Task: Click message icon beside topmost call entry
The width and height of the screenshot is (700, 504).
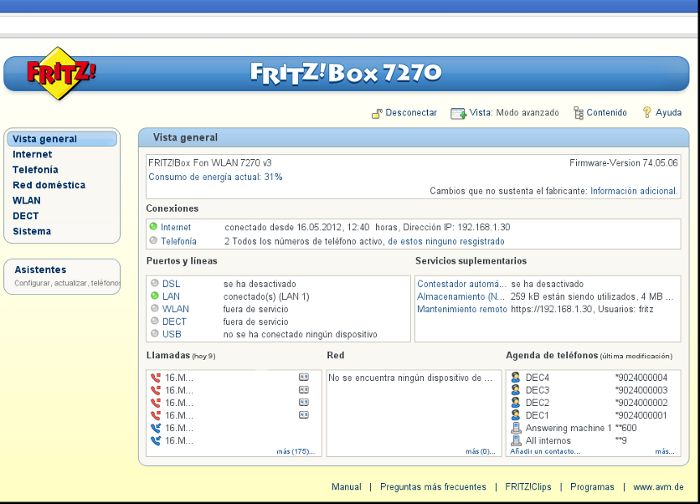Action: point(303,377)
